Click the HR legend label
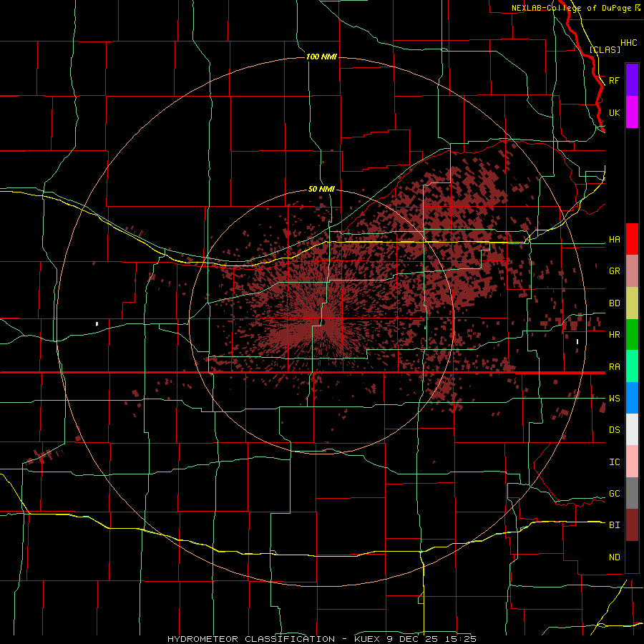This screenshot has height=644, width=644. (x=614, y=335)
